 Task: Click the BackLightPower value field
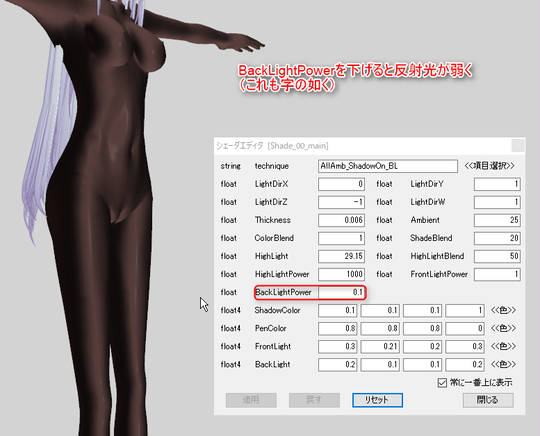coord(341,292)
